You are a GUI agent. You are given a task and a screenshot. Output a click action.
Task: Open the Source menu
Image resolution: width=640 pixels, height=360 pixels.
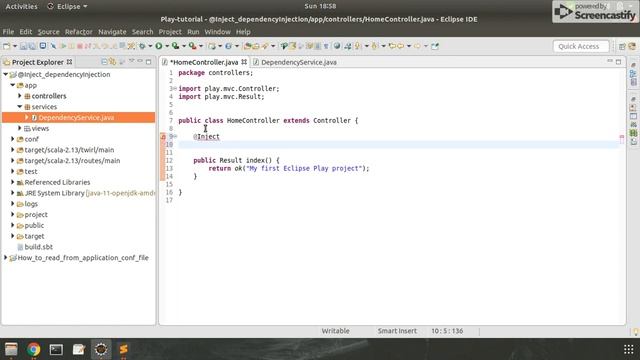[49, 32]
